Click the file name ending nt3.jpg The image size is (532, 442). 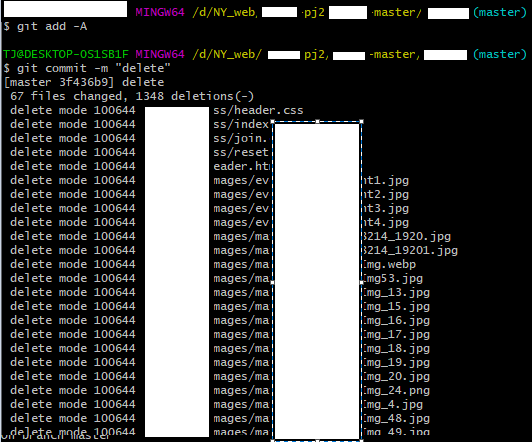(x=386, y=208)
